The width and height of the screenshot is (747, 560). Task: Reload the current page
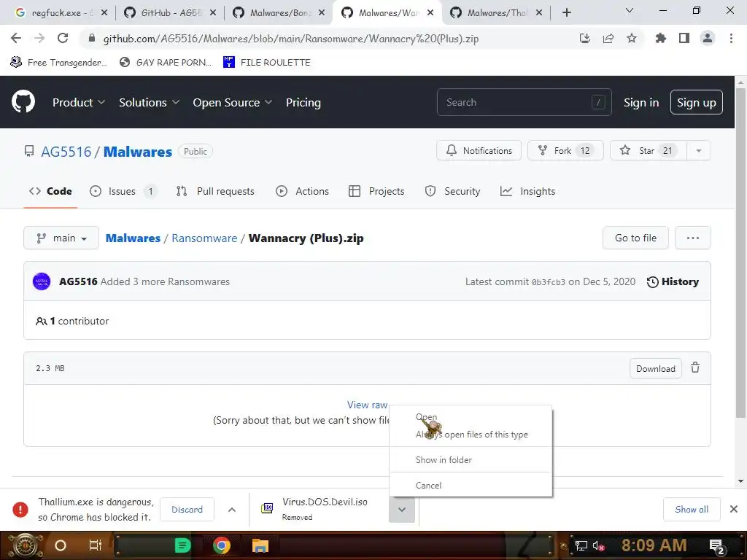click(63, 38)
